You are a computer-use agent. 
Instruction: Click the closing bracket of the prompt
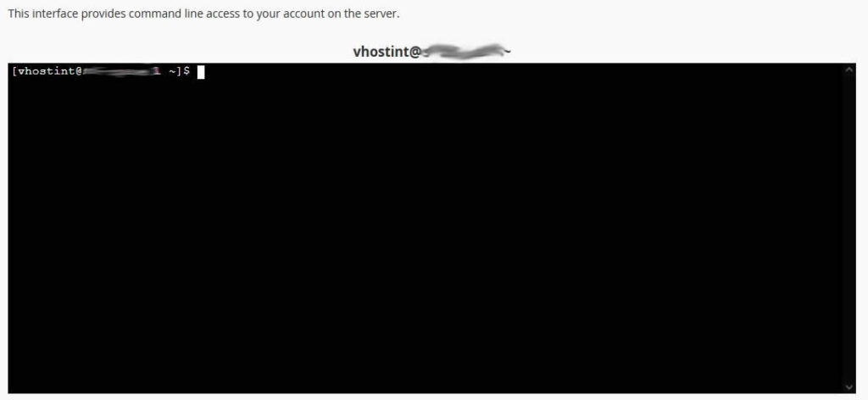180,71
